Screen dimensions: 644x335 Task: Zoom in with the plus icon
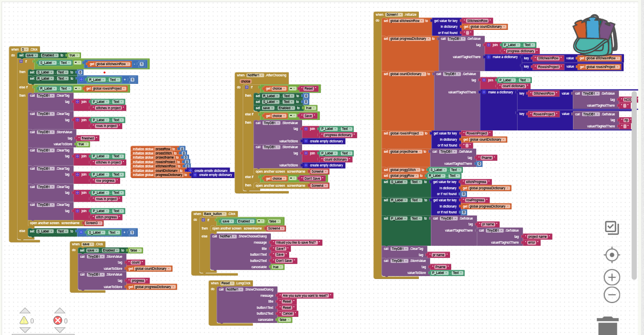pos(612,277)
